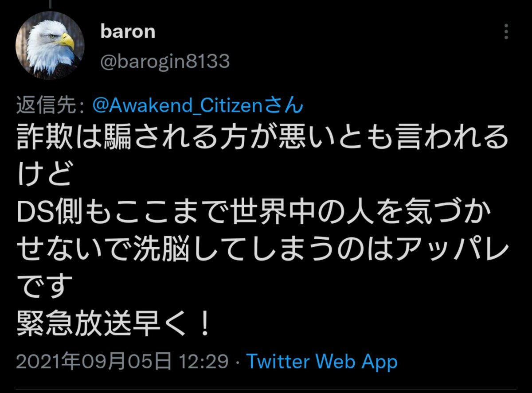Open the Twitter Web App source link
The height and width of the screenshot is (393, 532).
tap(322, 362)
